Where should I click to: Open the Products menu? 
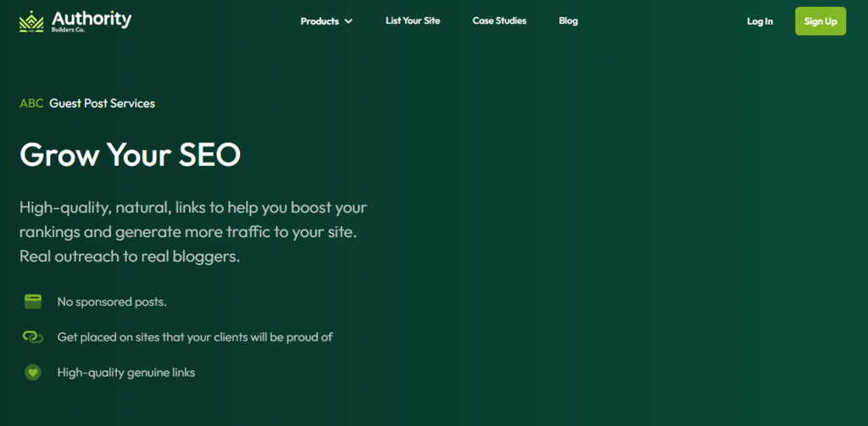320,21
